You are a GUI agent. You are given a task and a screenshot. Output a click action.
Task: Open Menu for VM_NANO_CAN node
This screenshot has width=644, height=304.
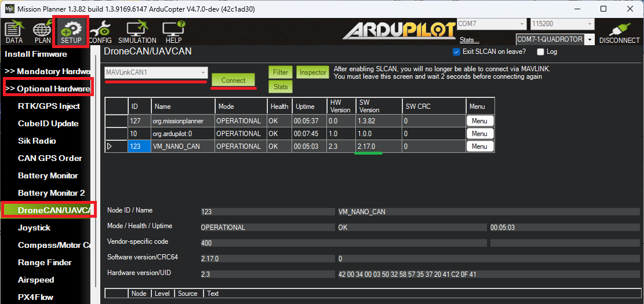tap(479, 146)
